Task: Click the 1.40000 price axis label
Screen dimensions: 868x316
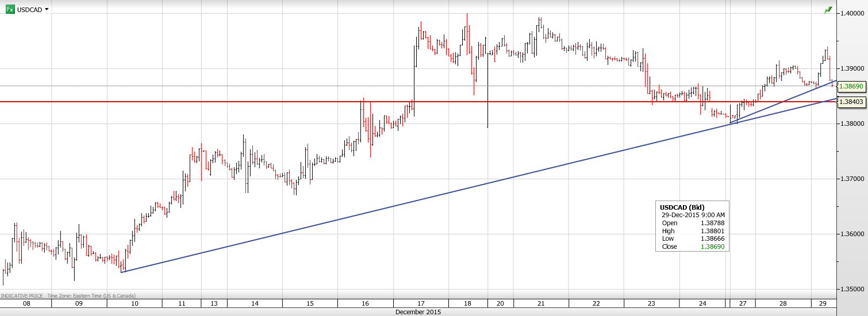Action: pyautogui.click(x=851, y=13)
